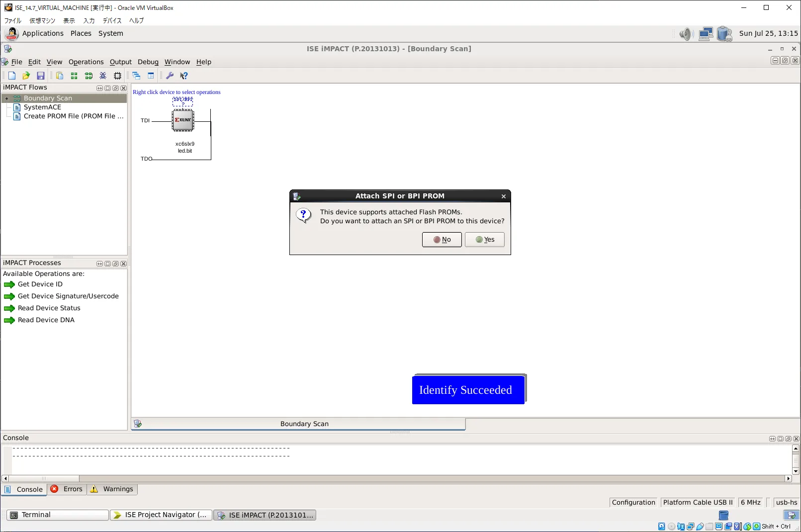Select SystemACE in the iMPACT Flows tree
801x532 pixels.
42,107
